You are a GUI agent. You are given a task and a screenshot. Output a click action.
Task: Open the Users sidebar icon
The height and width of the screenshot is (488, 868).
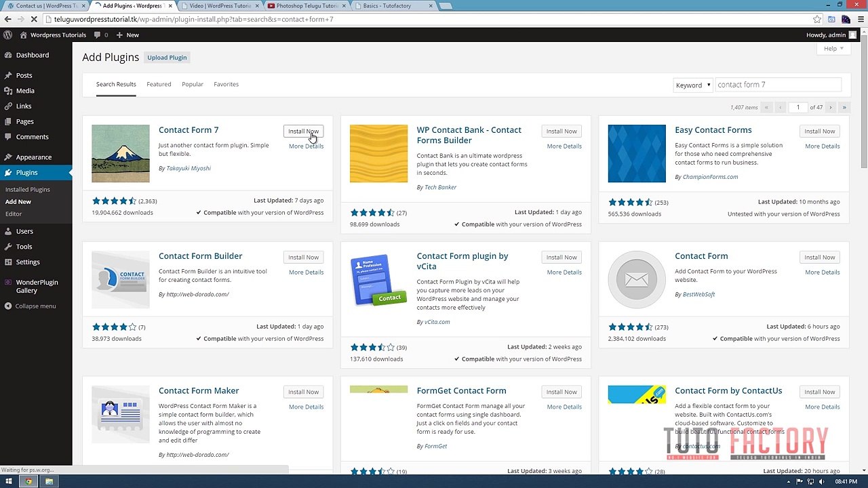click(x=8, y=231)
